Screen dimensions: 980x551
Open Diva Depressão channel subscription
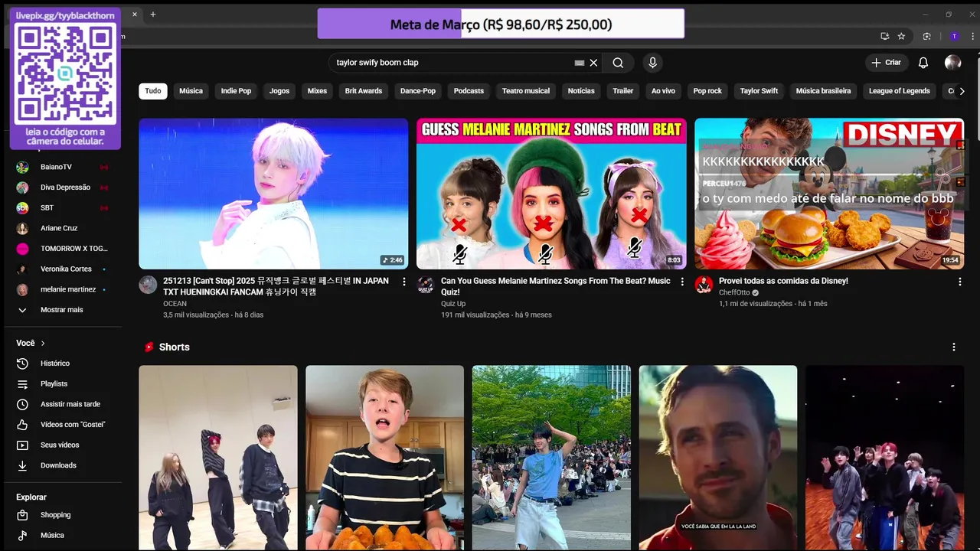click(61, 187)
